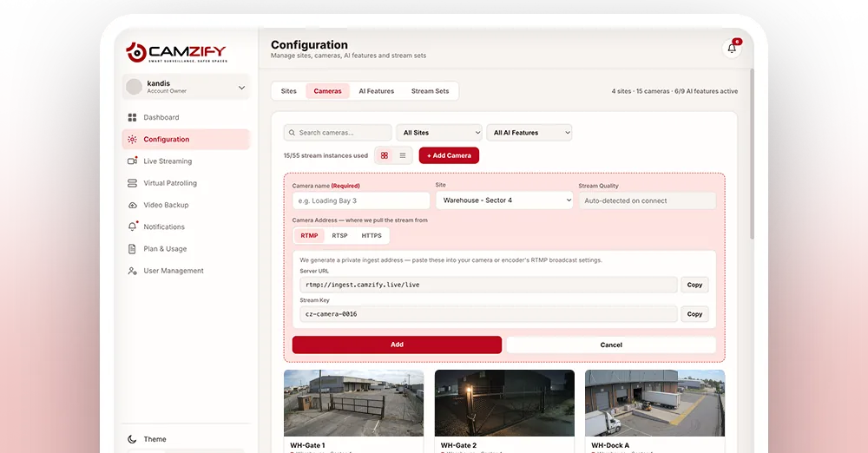The height and width of the screenshot is (453, 868).
Task: Click the Configuration gear icon
Action: point(132,140)
